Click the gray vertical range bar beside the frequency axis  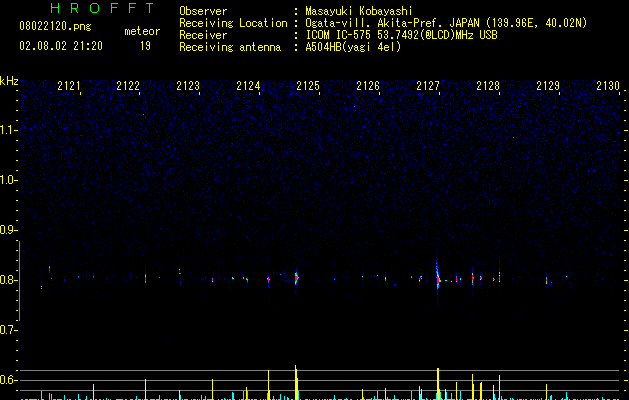(20, 281)
